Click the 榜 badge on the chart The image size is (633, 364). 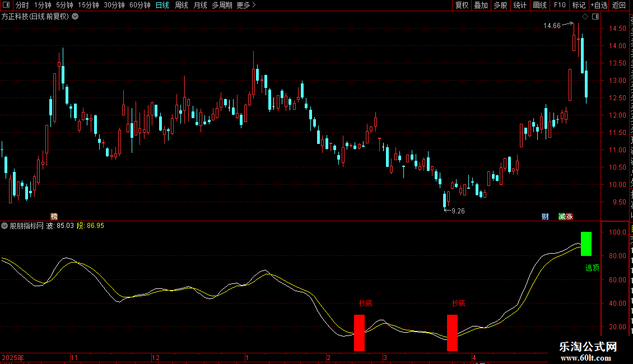pos(54,217)
